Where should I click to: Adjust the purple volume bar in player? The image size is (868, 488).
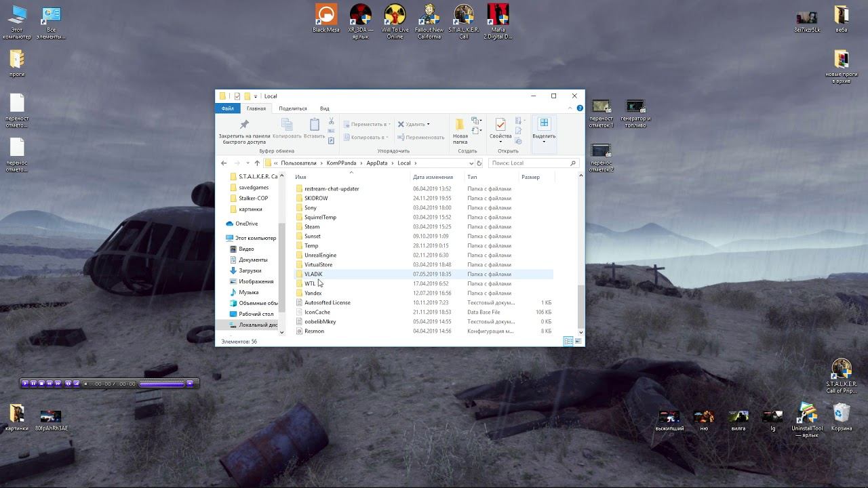[161, 384]
